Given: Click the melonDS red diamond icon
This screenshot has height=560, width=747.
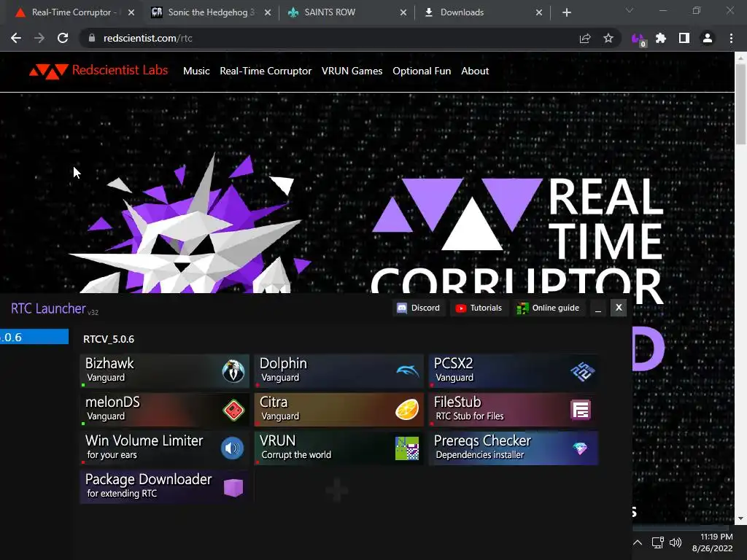Looking at the screenshot, I should 233,410.
